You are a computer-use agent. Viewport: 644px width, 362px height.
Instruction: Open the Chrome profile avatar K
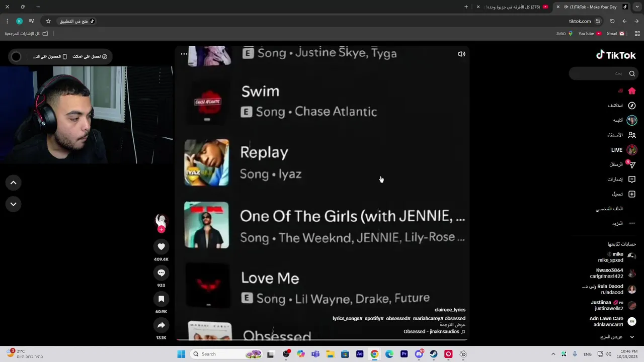coord(19,21)
